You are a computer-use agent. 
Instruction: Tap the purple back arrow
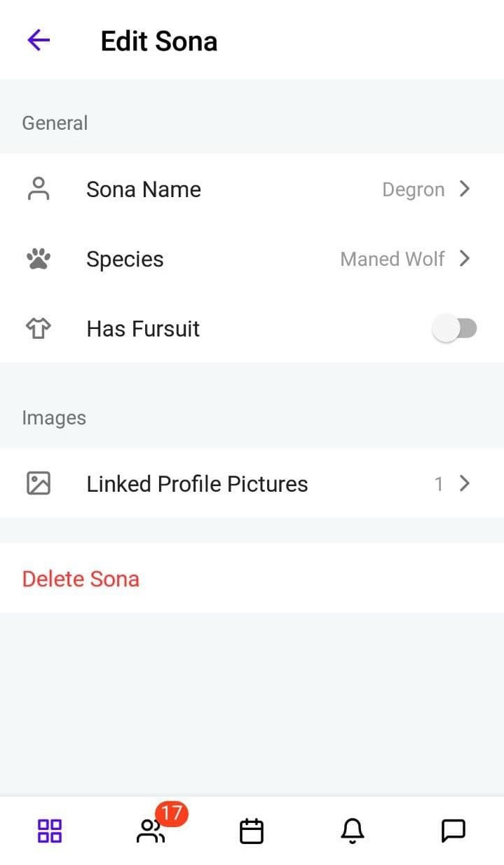(x=39, y=41)
